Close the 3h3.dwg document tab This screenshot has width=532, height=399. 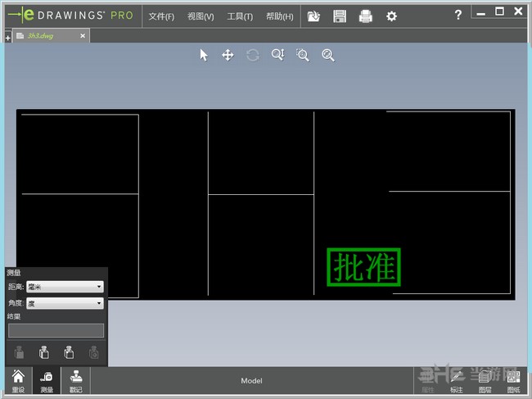(83, 36)
